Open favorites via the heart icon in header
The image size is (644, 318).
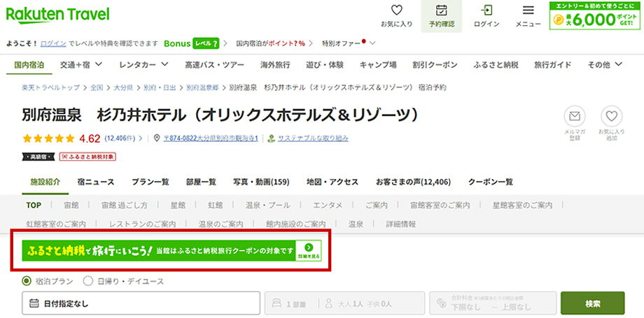tap(396, 10)
